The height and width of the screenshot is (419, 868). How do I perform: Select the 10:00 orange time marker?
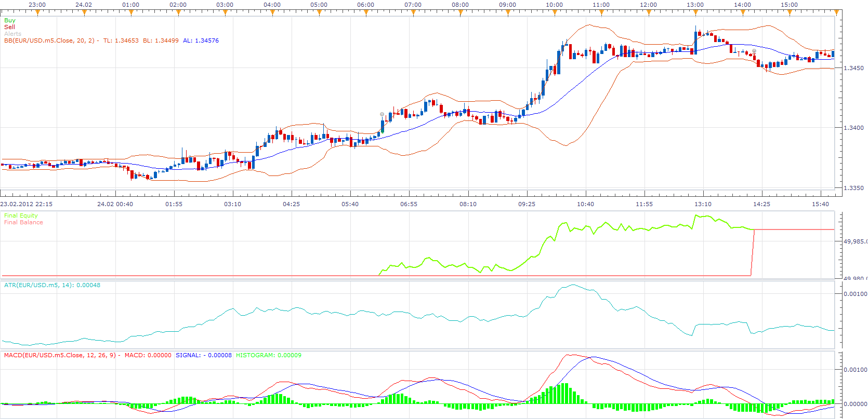[x=554, y=12]
